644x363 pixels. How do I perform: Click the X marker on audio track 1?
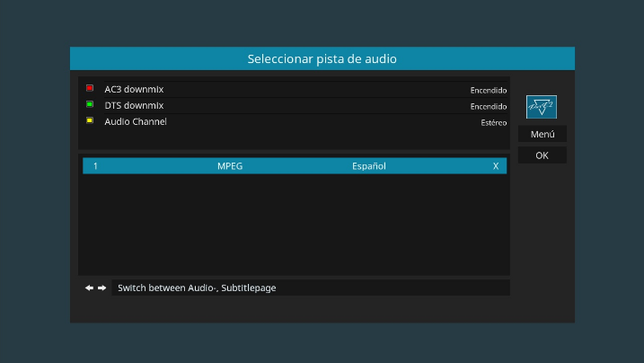point(496,166)
